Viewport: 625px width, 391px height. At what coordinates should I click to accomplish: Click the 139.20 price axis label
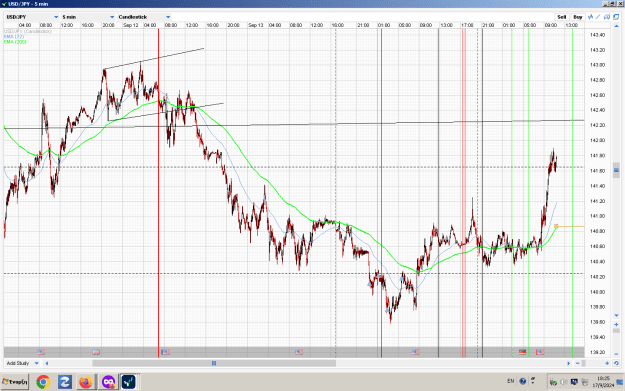pos(597,352)
